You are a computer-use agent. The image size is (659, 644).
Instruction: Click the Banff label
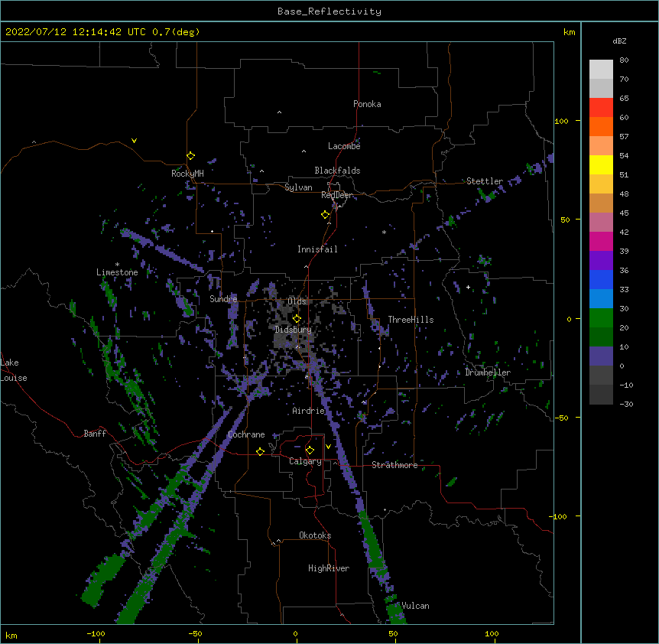[95, 434]
